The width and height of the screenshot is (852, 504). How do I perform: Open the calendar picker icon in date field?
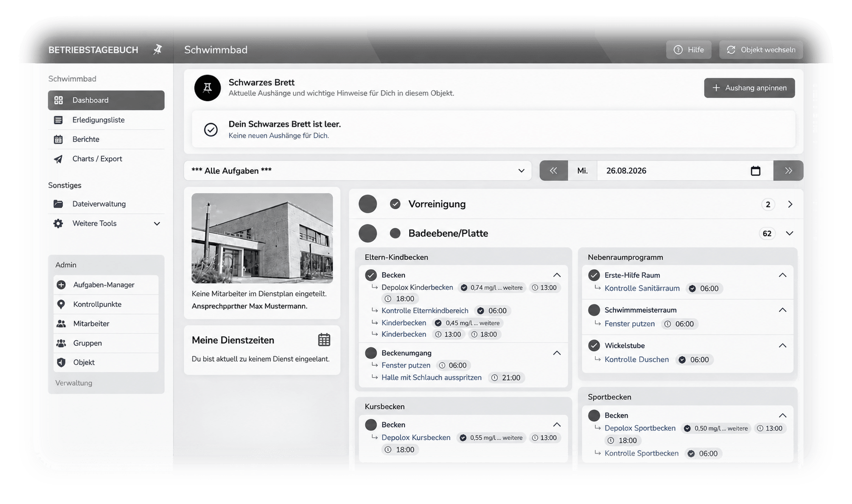755,171
